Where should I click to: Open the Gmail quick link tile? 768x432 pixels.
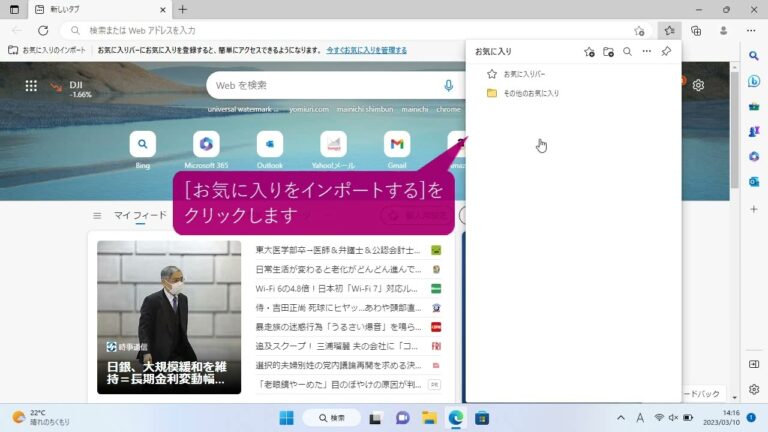tap(397, 149)
